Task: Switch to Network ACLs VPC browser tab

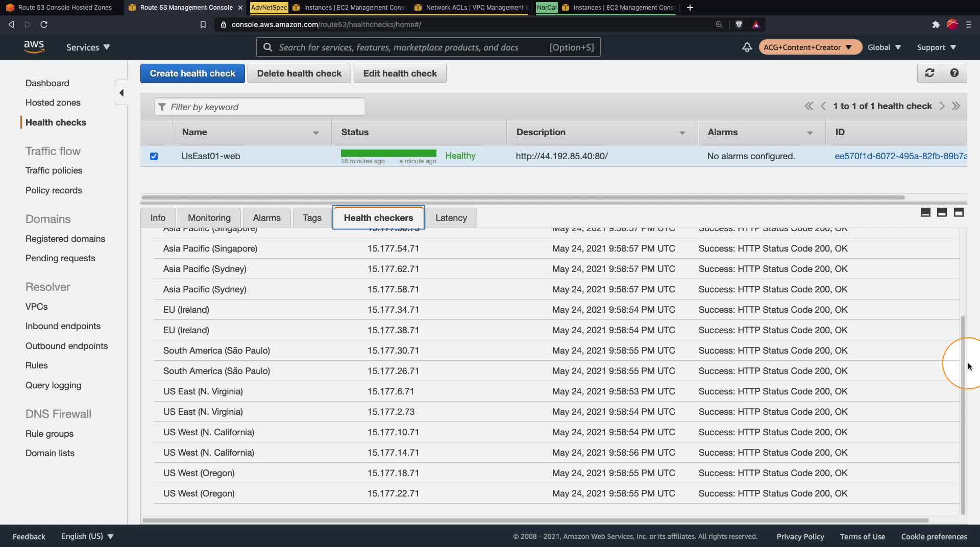Action: (x=470, y=8)
